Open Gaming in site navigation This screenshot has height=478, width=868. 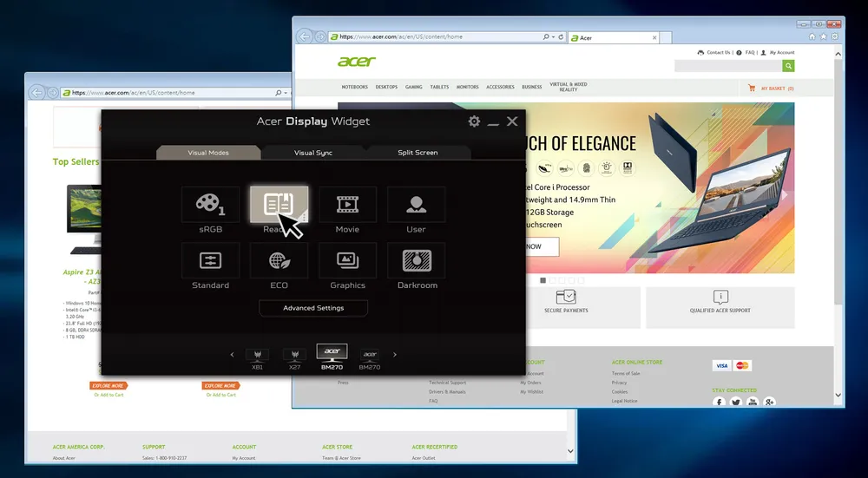(x=413, y=87)
